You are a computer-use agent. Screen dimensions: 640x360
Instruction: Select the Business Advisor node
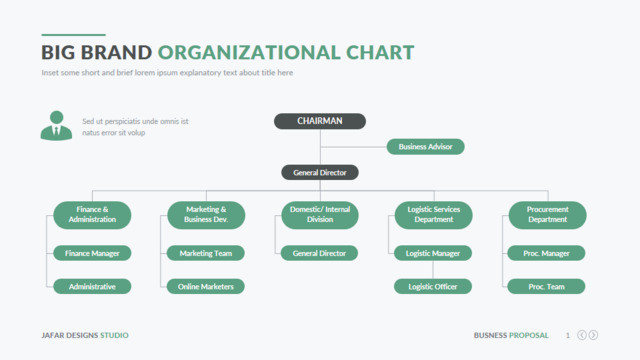click(425, 147)
